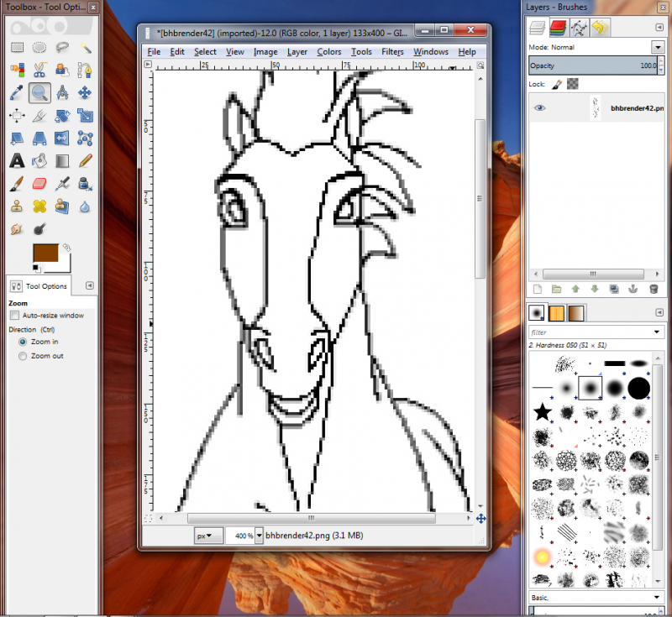Switch to the Tool Options tab
Image resolution: width=672 pixels, height=617 pixels.
[x=39, y=286]
